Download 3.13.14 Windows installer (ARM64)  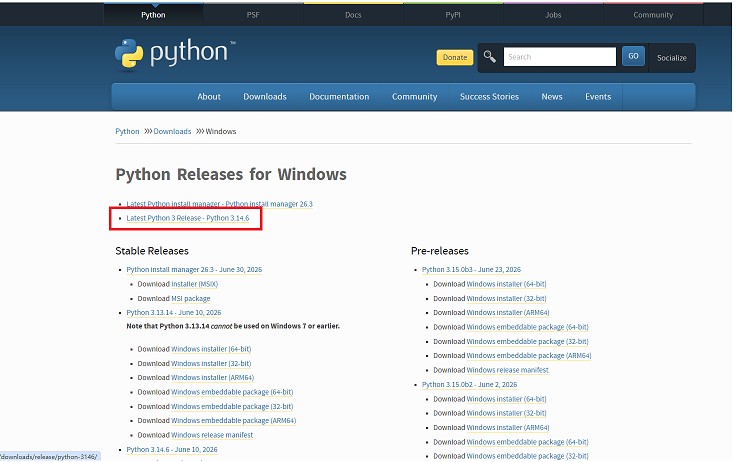coord(212,378)
